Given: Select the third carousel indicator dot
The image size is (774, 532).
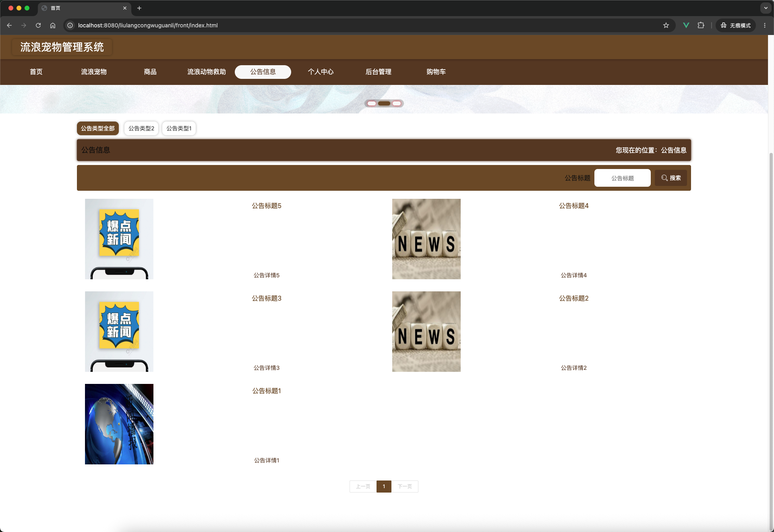Looking at the screenshot, I should click(397, 103).
